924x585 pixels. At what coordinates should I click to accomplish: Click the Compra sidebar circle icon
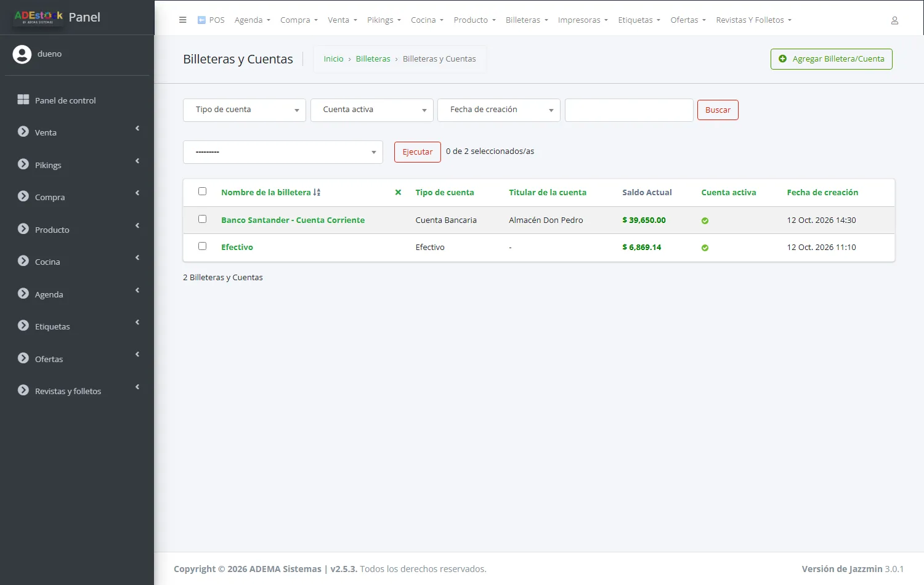coord(23,196)
